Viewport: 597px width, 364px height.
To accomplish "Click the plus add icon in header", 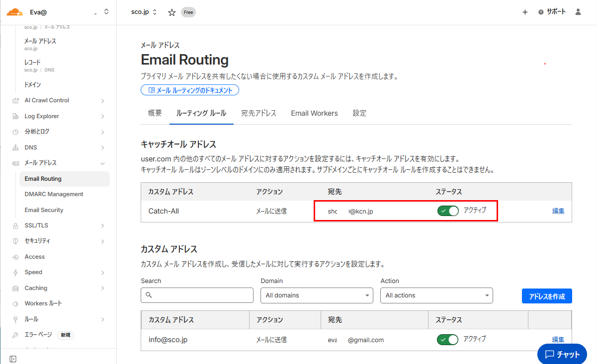I will coord(525,12).
